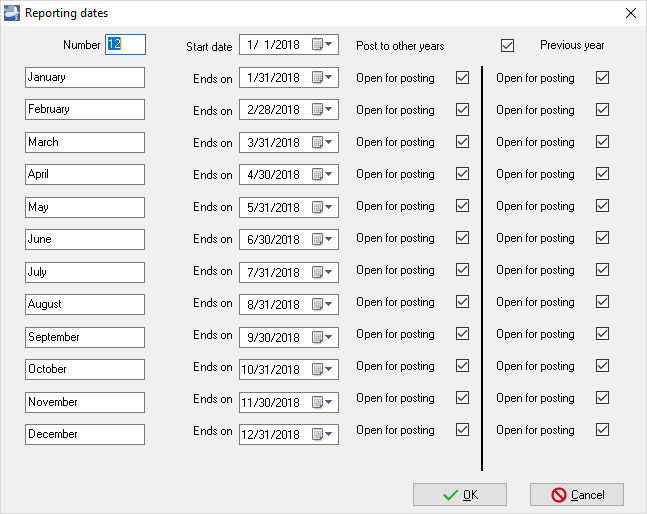Toggle the Post to other years checkbox

click(507, 45)
